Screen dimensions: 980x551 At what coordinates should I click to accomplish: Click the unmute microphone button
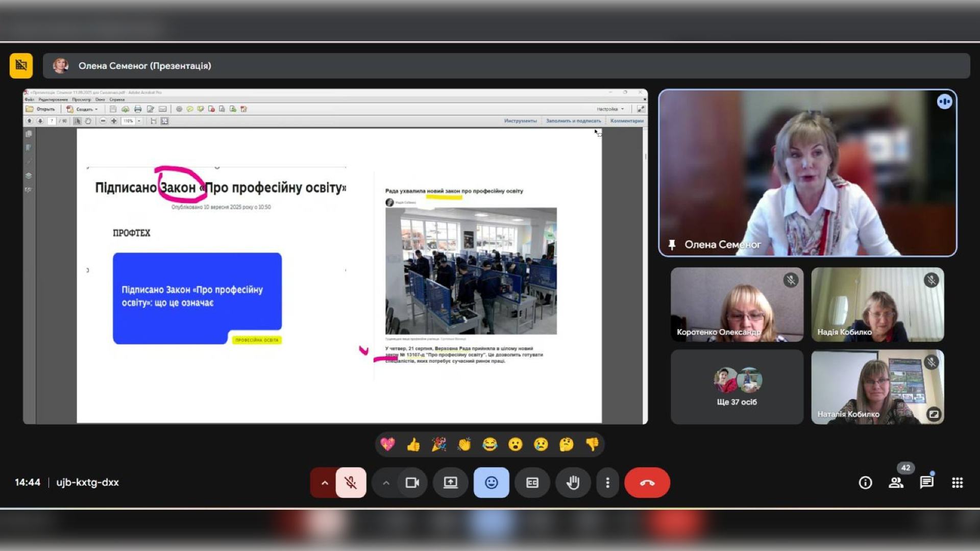351,483
